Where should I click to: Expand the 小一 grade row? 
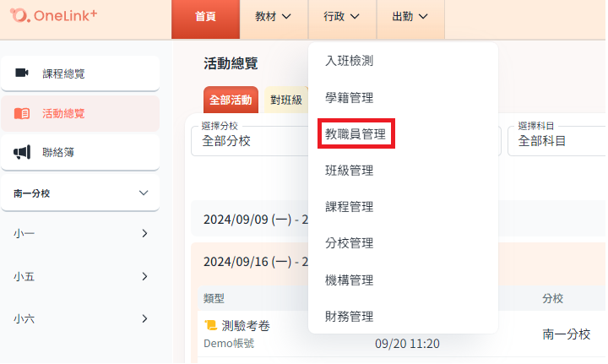coord(80,233)
